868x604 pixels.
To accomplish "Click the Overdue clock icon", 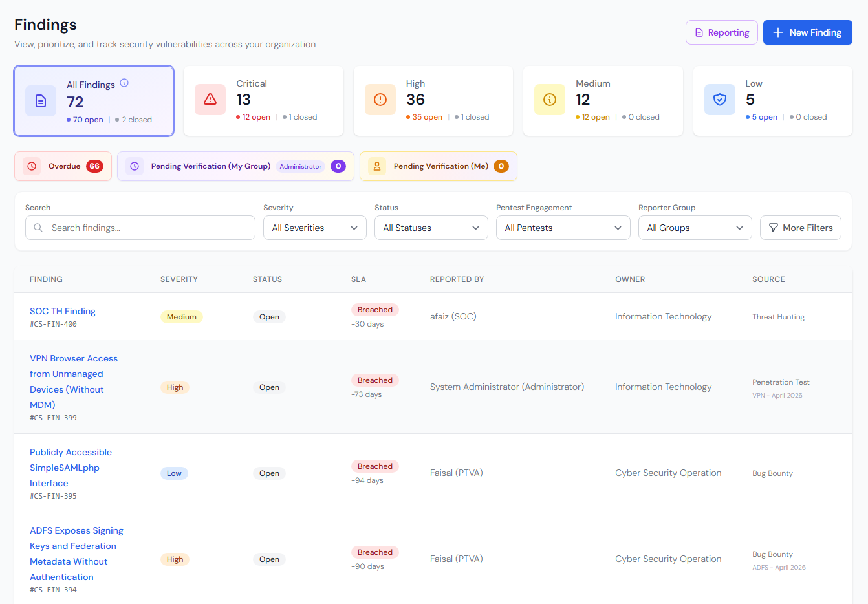I will click(x=32, y=166).
